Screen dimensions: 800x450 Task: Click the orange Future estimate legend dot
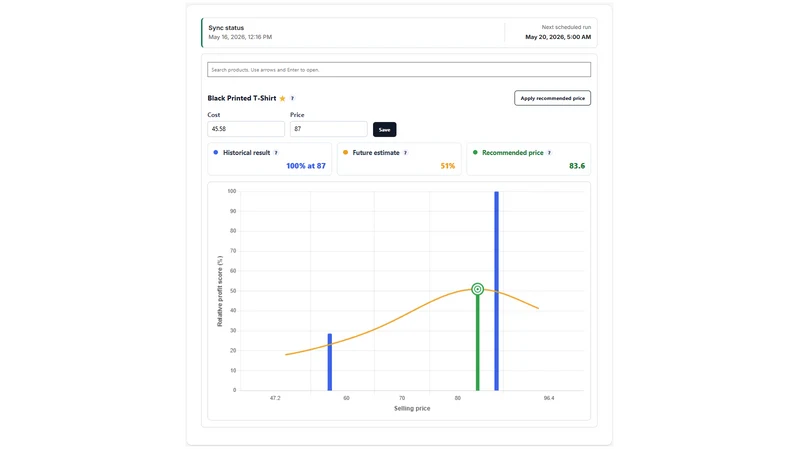click(x=345, y=153)
